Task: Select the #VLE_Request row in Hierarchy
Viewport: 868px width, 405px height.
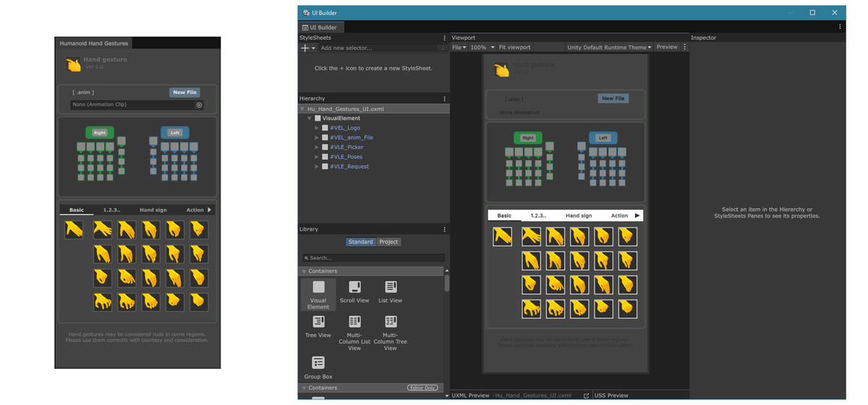Action: click(x=374, y=166)
